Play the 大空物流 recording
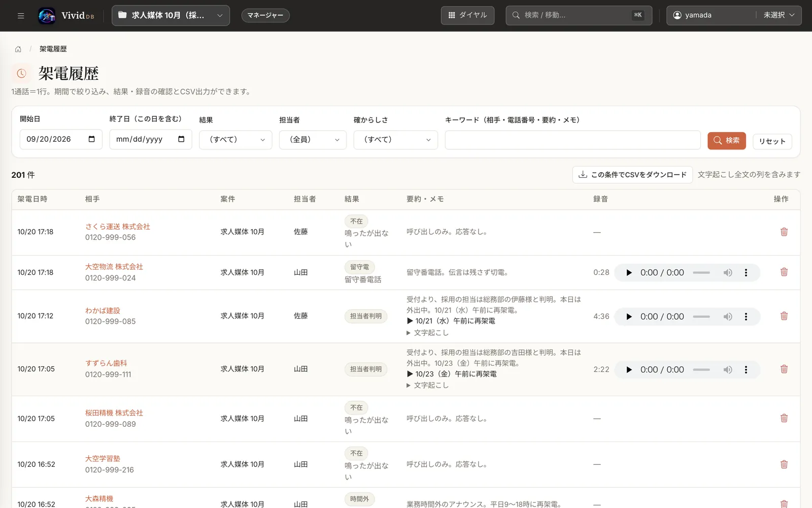812x508 pixels. coord(629,273)
